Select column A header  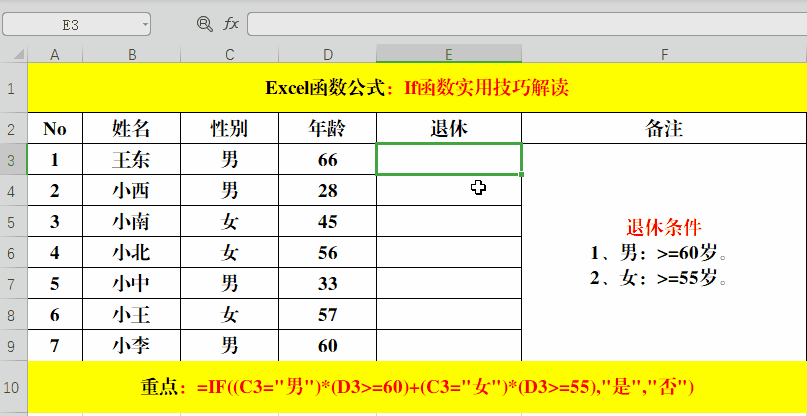(55, 54)
